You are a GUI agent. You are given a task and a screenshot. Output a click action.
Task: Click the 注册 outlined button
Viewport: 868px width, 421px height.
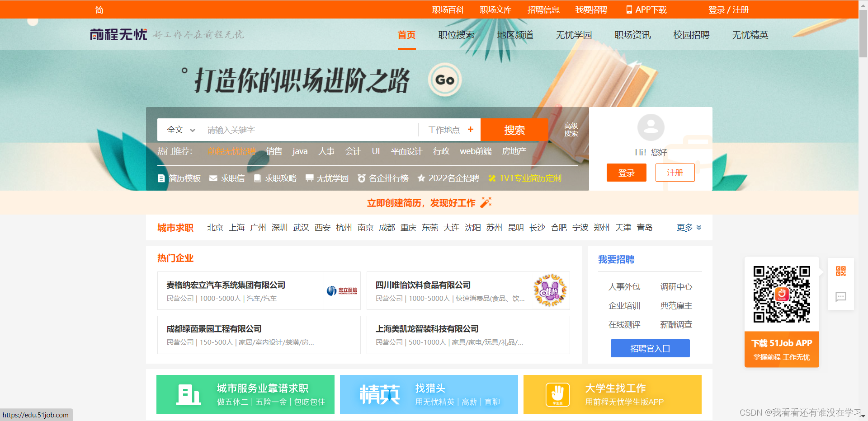pyautogui.click(x=675, y=173)
